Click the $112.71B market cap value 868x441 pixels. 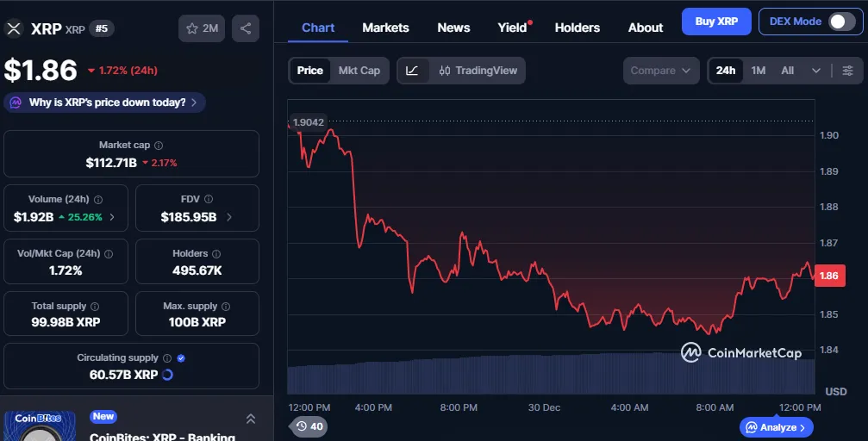coord(111,163)
